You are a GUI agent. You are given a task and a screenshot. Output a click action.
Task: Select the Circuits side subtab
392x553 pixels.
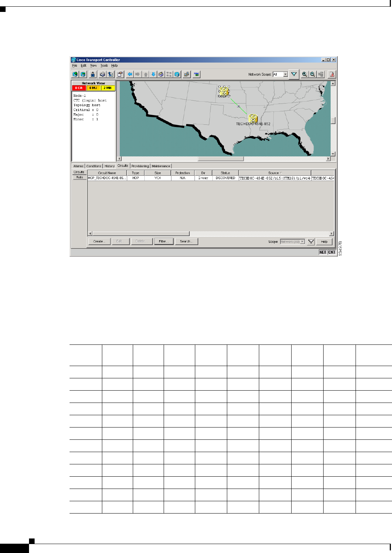[x=79, y=172]
